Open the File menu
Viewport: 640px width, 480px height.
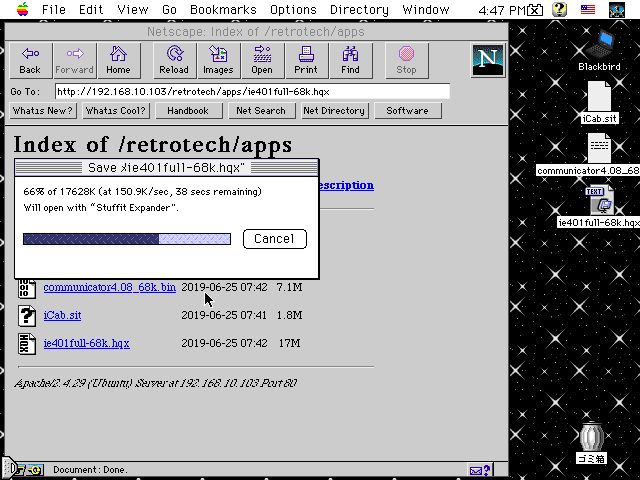click(53, 9)
